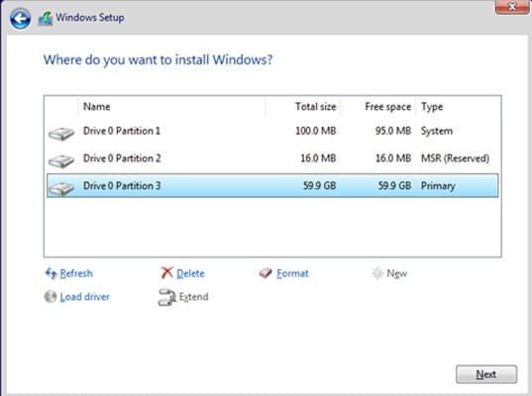Click the 16.0 MB total size value
The height and width of the screenshot is (396, 532).
[318, 158]
